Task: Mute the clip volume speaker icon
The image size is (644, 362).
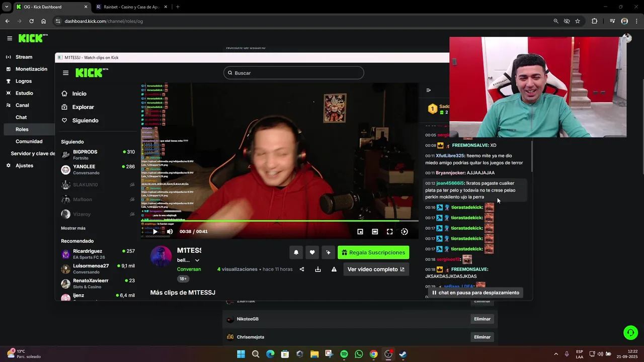Action: click(170, 231)
